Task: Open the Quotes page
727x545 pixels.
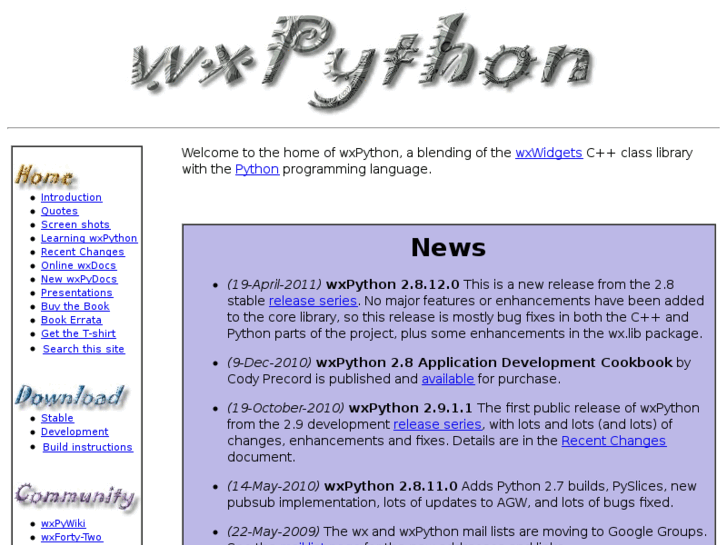Action: (59, 211)
